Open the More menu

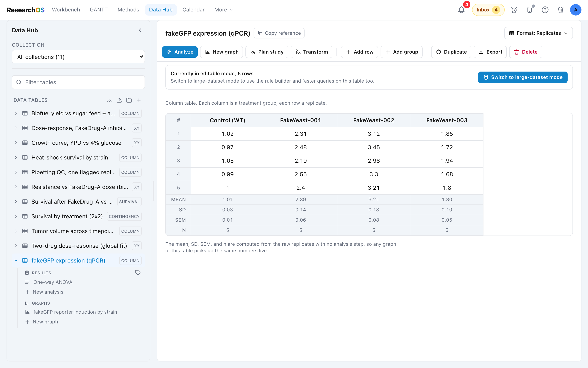[224, 10]
